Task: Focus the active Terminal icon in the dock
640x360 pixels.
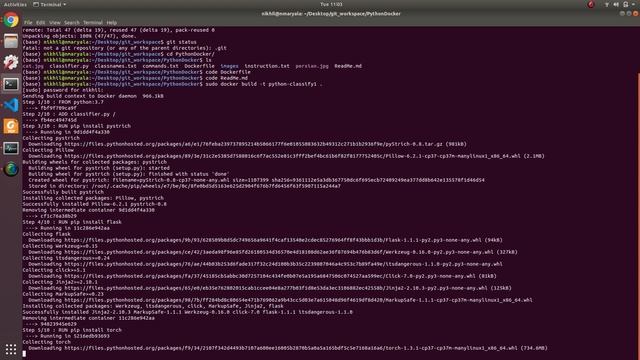Action: pos(11,84)
